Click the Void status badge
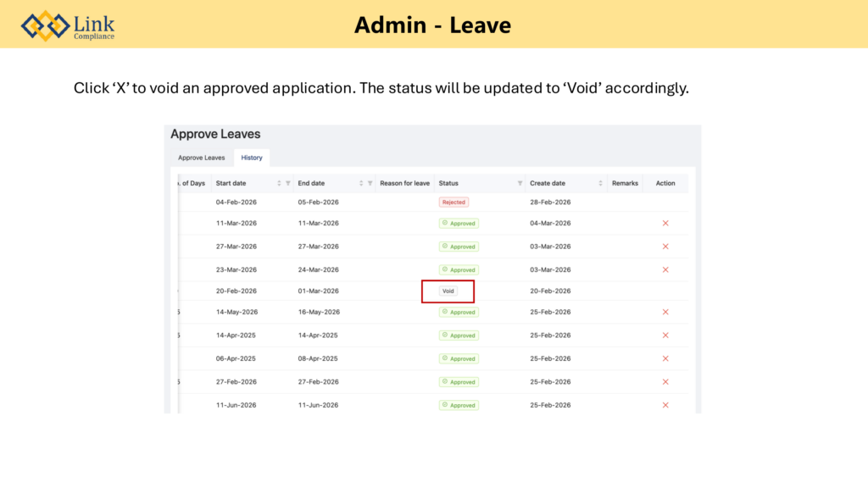The height and width of the screenshot is (488, 868). coord(448,291)
